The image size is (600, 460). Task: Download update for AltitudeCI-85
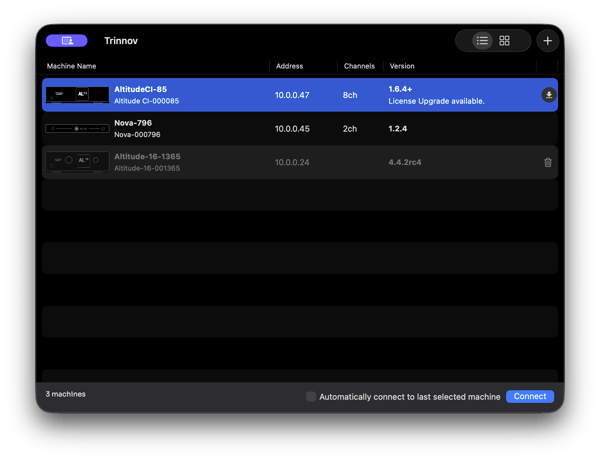(548, 95)
